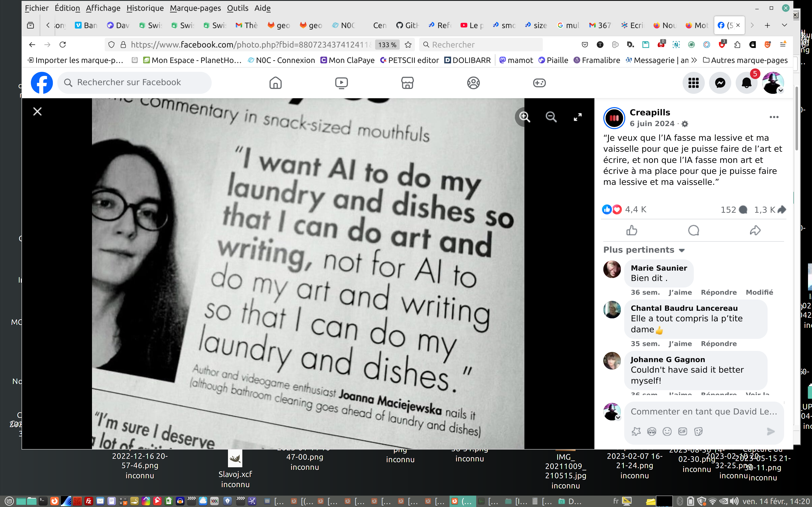Bookmark this page with the star
The image size is (812, 507).
point(408,45)
